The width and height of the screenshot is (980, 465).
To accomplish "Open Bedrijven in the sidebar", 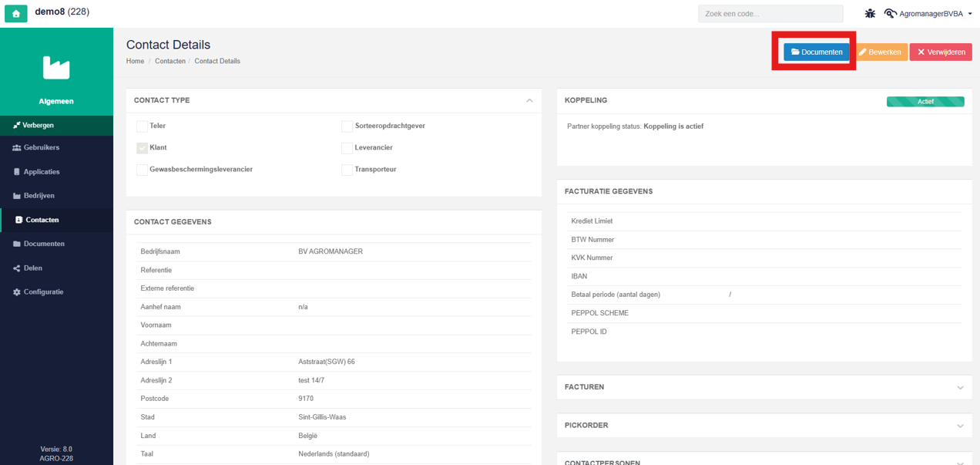I will (x=56, y=196).
